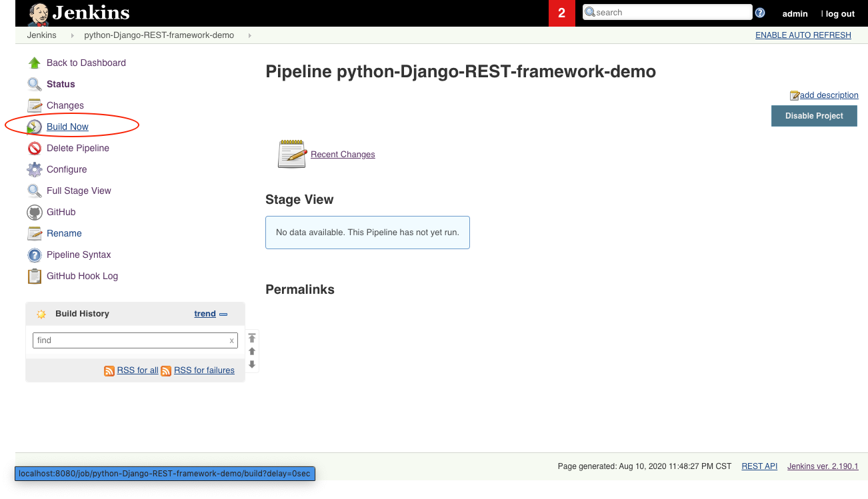
Task: Click the RSS for all feed icon
Action: [109, 370]
